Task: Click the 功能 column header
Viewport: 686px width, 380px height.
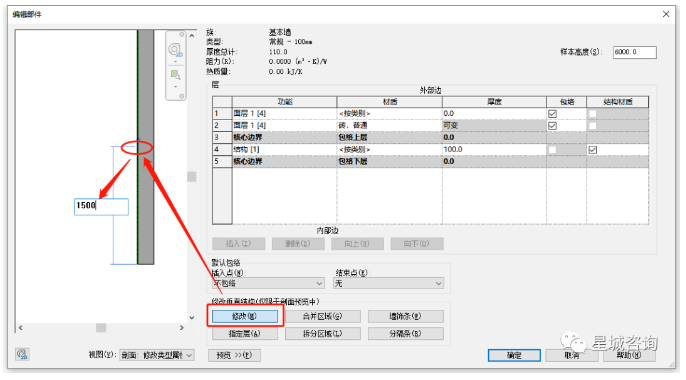Action: pos(284,101)
